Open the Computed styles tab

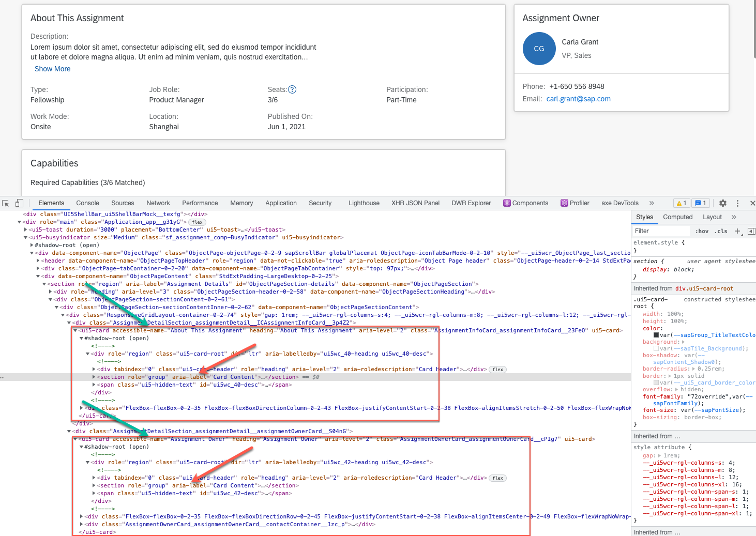(x=677, y=217)
